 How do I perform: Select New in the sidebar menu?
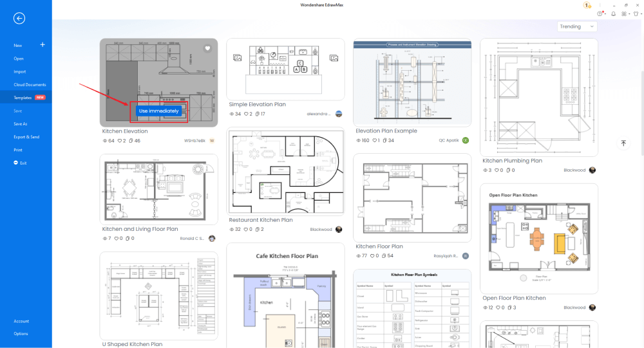(x=17, y=46)
